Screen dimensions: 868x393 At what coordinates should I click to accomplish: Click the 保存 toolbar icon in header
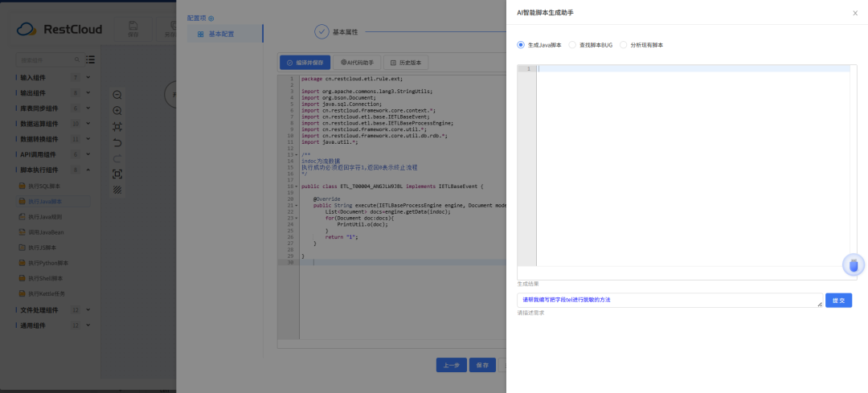pyautogui.click(x=133, y=29)
